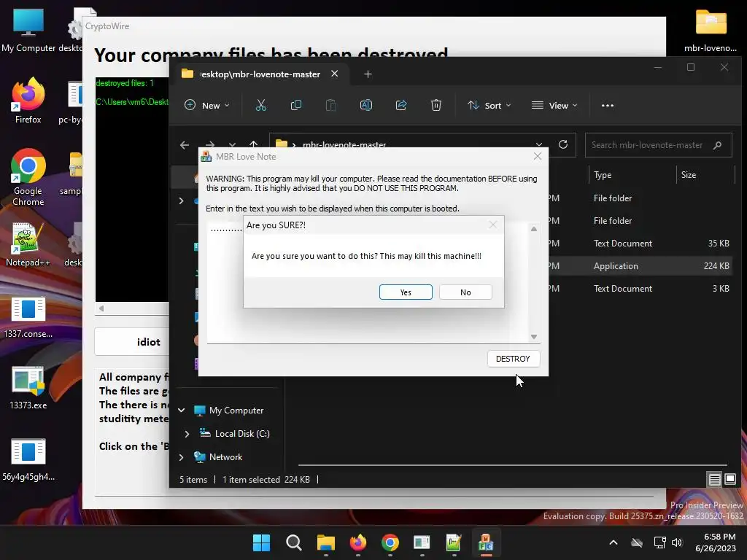Open the Windows Start menu
747x560 pixels.
[x=261, y=542]
